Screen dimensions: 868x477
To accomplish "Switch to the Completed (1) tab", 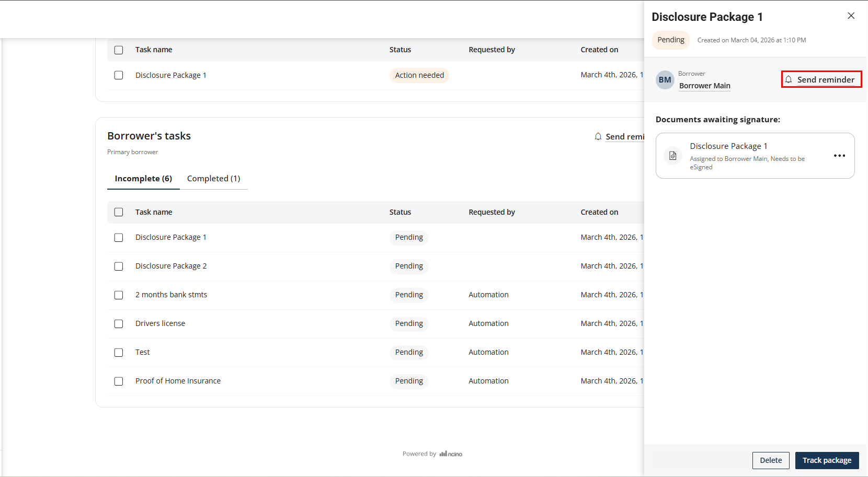I will point(213,179).
